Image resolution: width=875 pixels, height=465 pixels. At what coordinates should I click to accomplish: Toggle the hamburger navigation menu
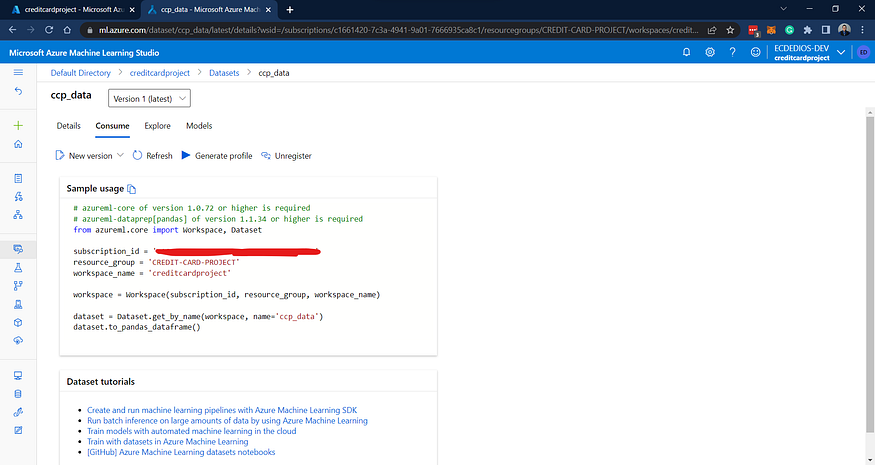click(x=18, y=73)
